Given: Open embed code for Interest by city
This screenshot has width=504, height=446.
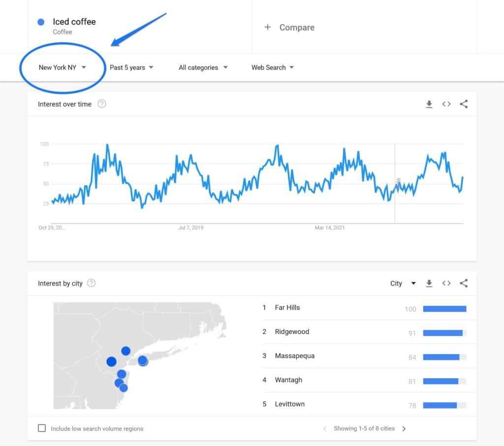Looking at the screenshot, I should point(446,283).
